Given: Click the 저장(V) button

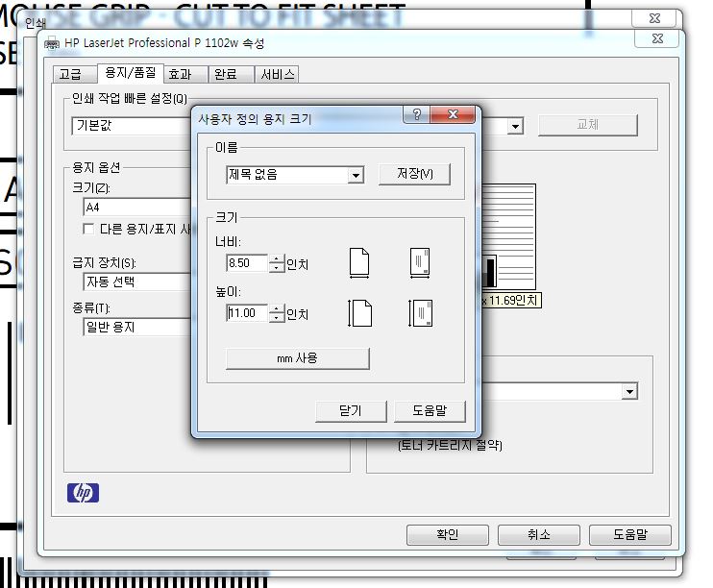Looking at the screenshot, I should tap(415, 174).
